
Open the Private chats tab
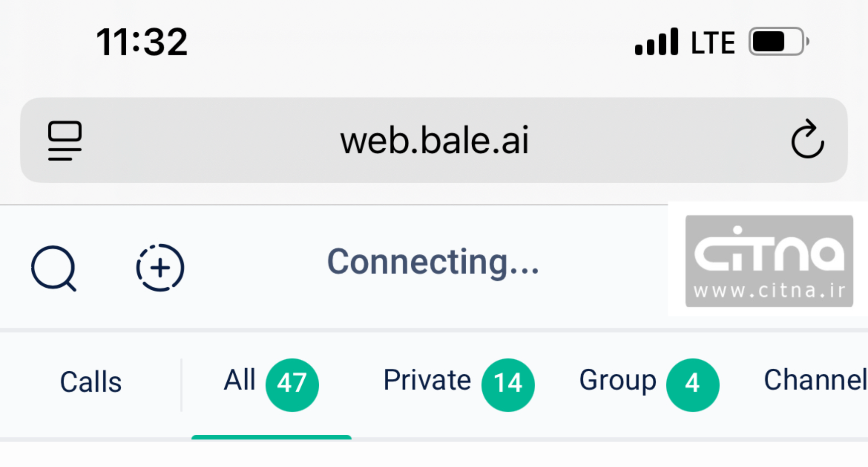(427, 380)
